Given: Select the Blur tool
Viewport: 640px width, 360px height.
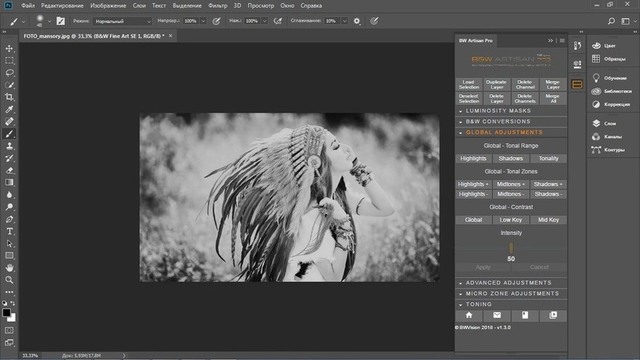Looking at the screenshot, I should (x=9, y=195).
